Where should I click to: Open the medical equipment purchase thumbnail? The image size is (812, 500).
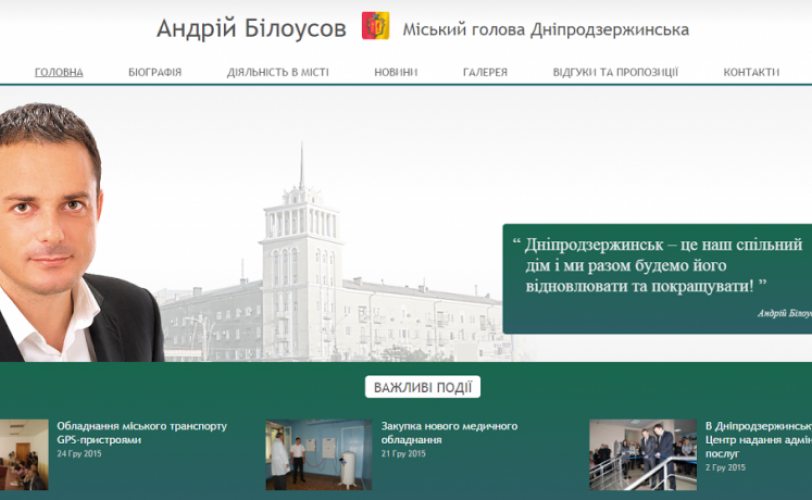319,454
